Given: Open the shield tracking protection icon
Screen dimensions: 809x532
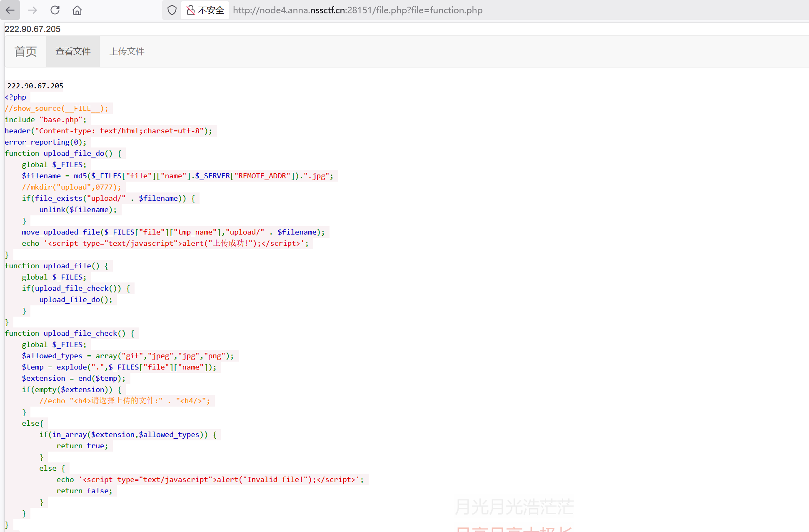Looking at the screenshot, I should tap(172, 10).
